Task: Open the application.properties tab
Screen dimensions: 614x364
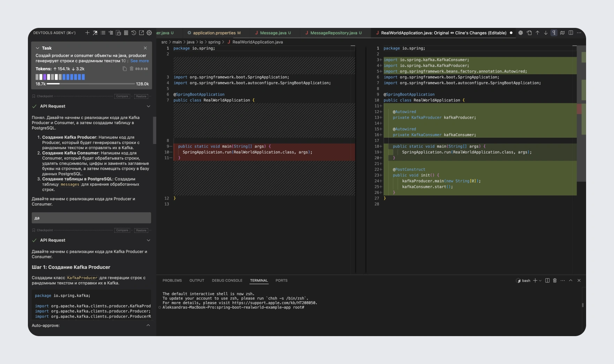Action: coord(214,33)
